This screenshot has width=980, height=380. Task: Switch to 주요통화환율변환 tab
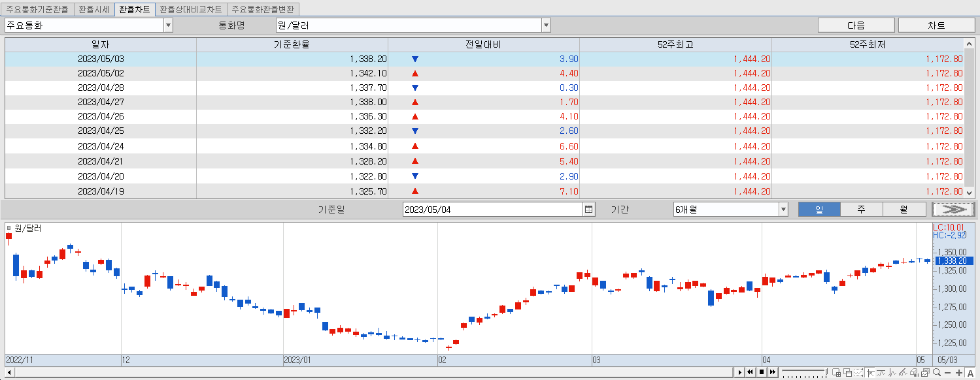point(263,10)
